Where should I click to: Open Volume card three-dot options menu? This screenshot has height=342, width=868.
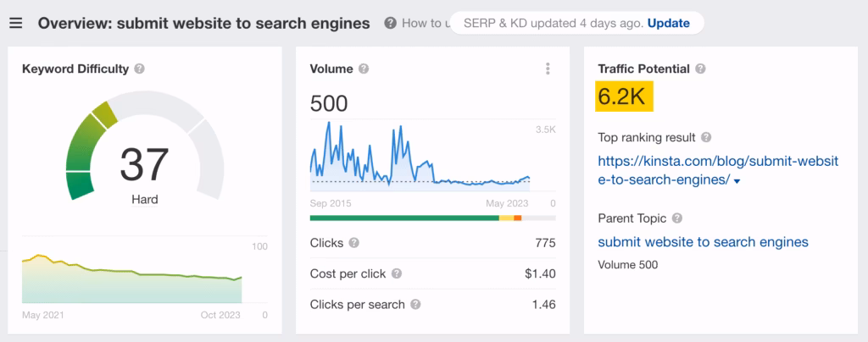548,69
